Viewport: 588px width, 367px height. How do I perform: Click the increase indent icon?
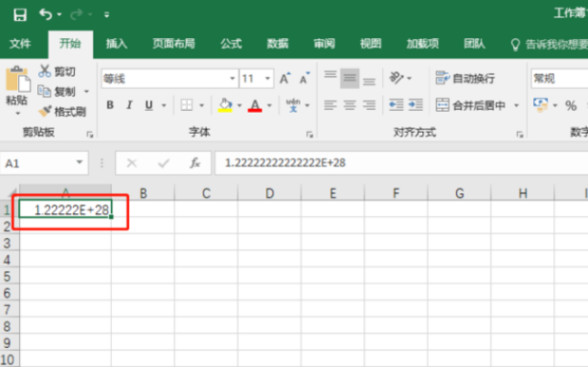click(415, 105)
